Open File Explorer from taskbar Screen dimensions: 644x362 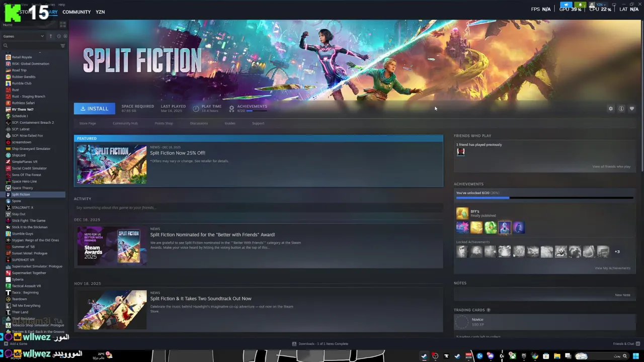pyautogui.click(x=557, y=356)
